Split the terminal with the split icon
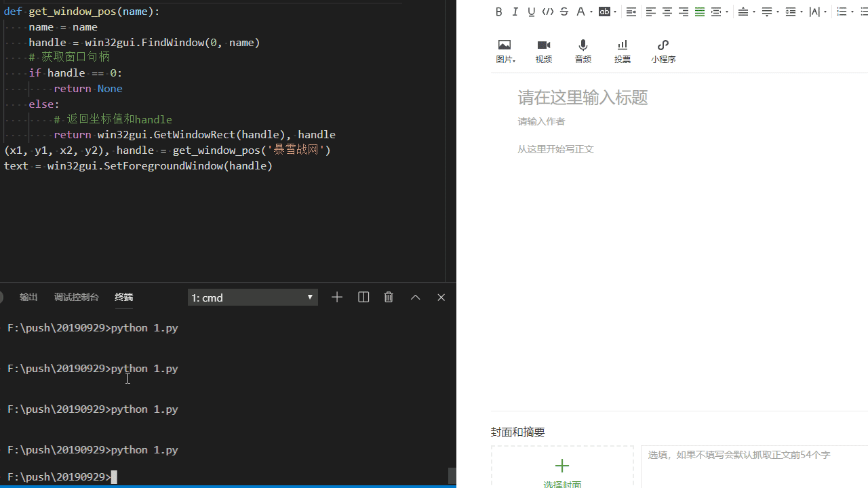Image resolution: width=868 pixels, height=488 pixels. pos(363,297)
